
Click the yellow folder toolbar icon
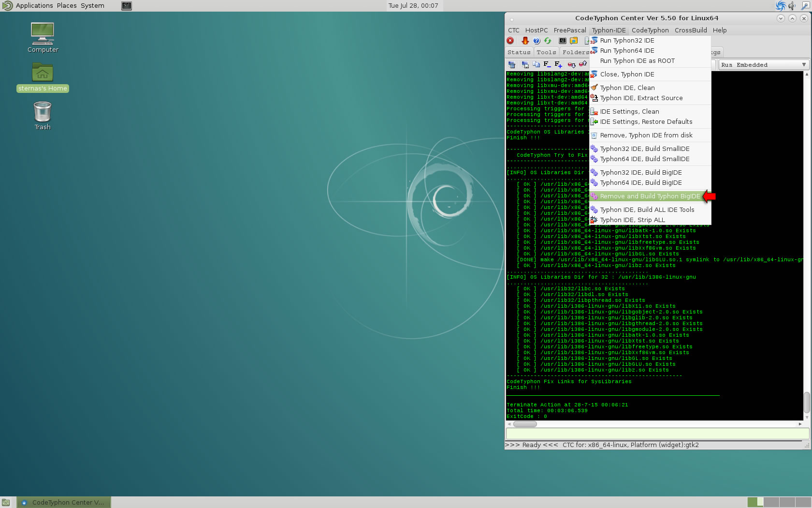coord(574,41)
